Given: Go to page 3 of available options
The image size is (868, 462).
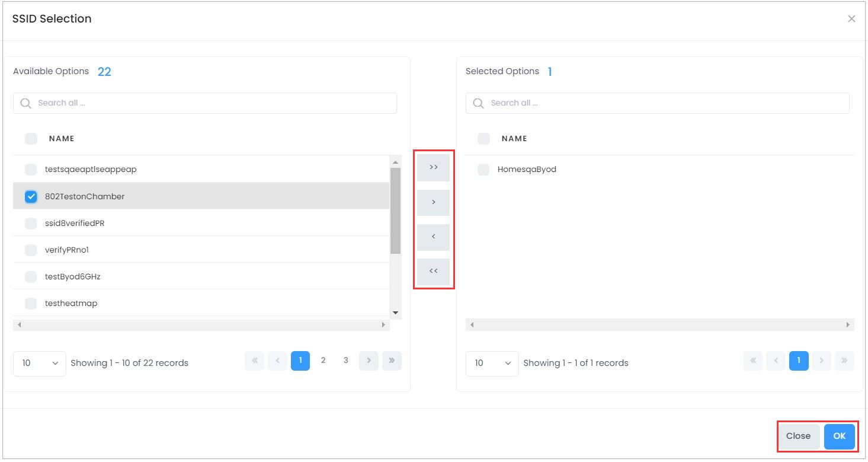Looking at the screenshot, I should [346, 361].
